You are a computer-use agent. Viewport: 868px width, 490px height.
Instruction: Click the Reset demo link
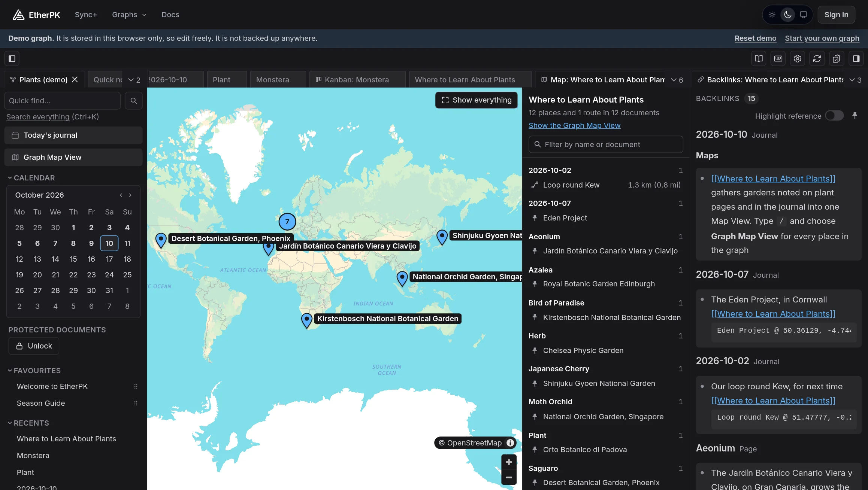click(755, 38)
